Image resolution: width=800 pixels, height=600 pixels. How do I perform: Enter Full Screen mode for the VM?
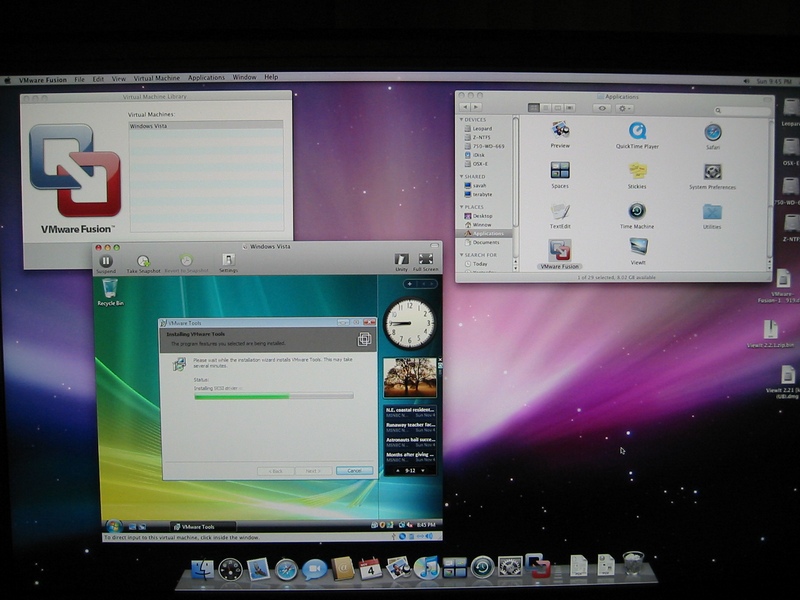(x=426, y=259)
